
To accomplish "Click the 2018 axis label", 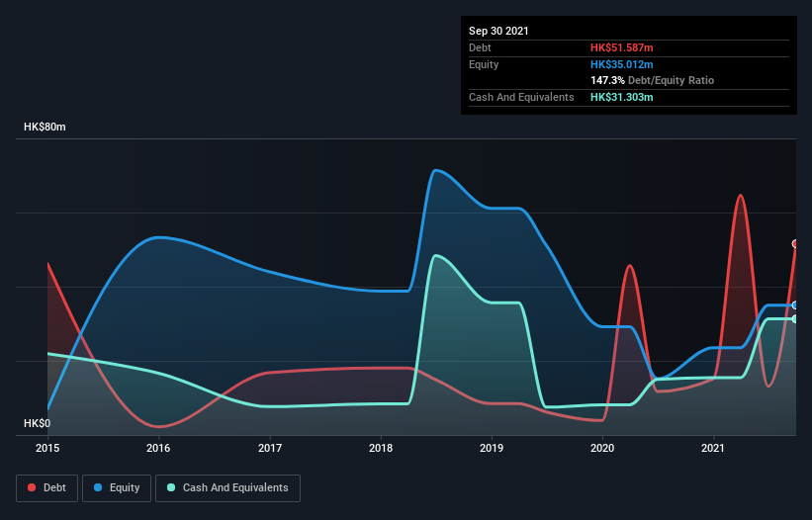I will pos(381,448).
